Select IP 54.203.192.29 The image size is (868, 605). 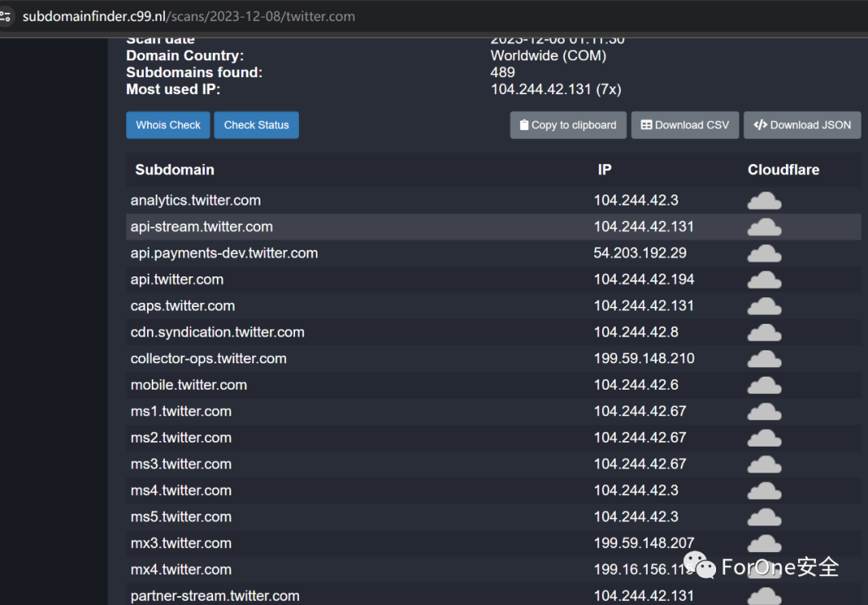pos(640,253)
